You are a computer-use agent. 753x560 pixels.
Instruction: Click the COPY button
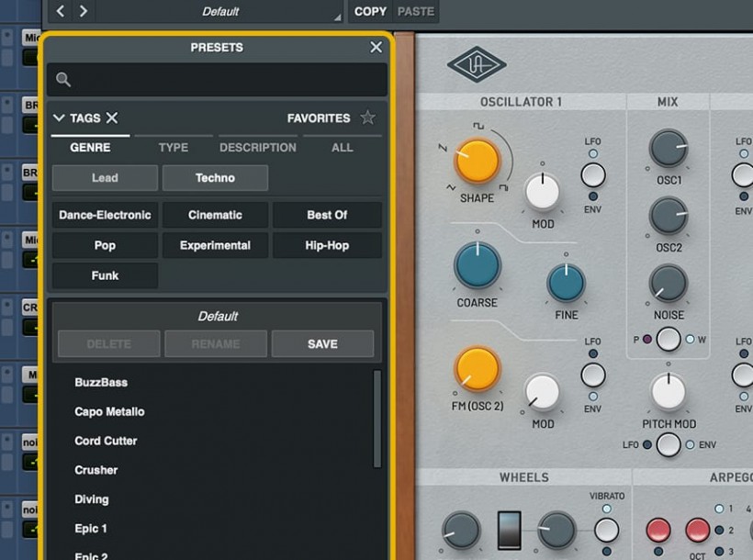coord(370,12)
